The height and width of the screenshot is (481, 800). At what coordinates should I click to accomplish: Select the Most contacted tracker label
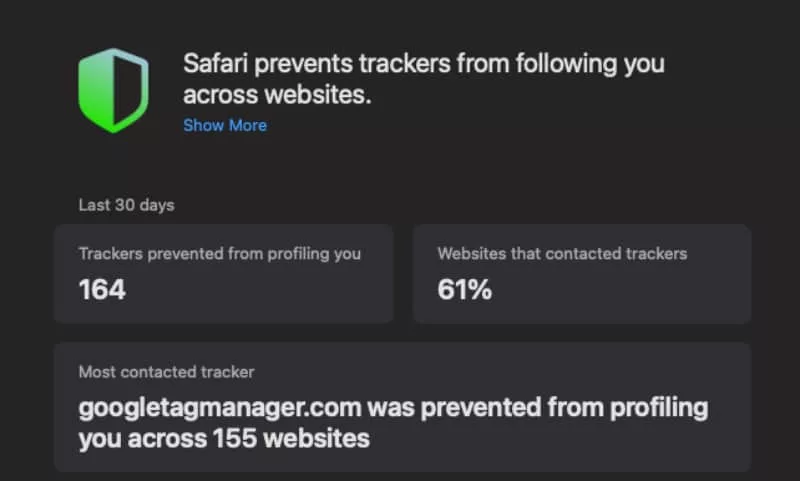[x=166, y=372]
